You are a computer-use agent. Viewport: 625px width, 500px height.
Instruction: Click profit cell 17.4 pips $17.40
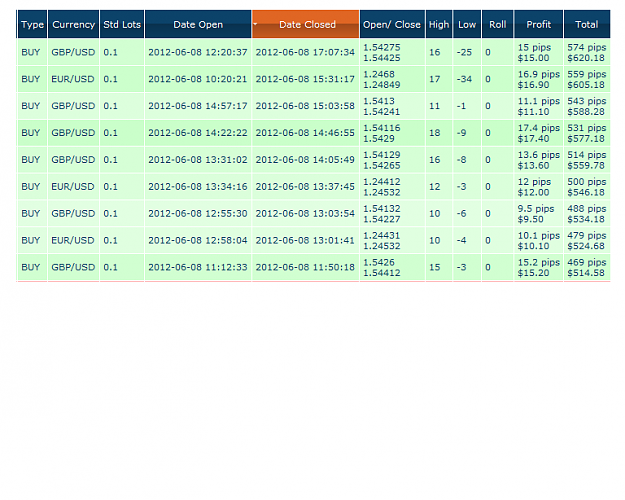tap(539, 133)
